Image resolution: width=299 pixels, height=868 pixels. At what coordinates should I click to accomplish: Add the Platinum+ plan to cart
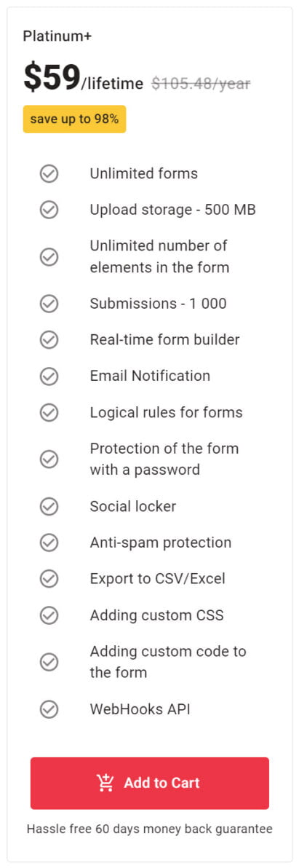pos(150,783)
